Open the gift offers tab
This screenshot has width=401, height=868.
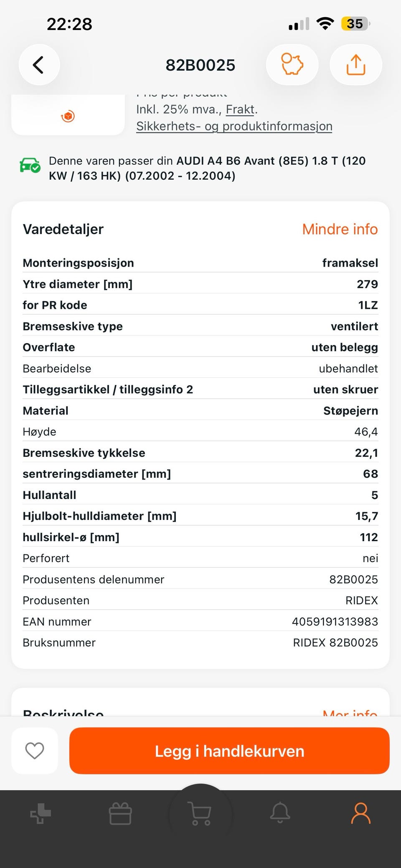(x=120, y=813)
